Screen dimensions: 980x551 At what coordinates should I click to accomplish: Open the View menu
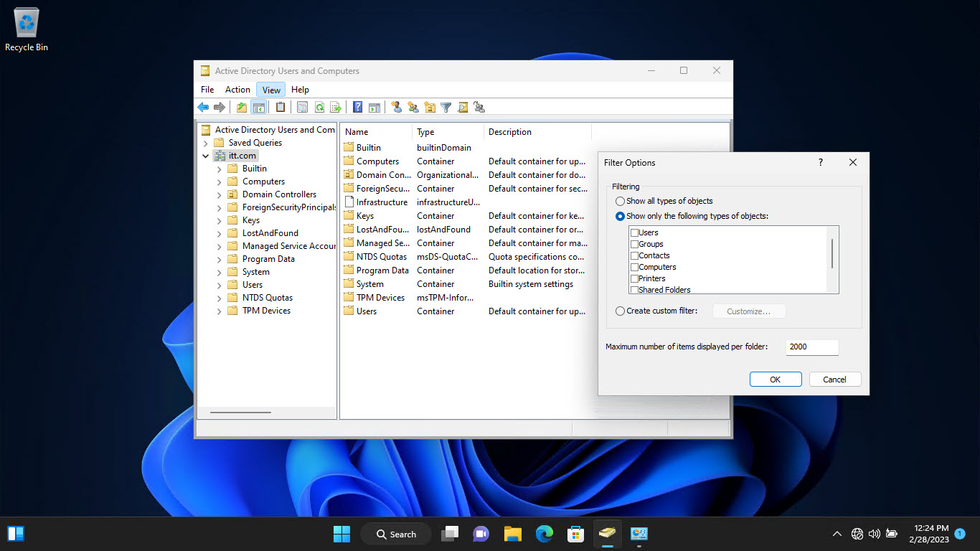pyautogui.click(x=270, y=89)
